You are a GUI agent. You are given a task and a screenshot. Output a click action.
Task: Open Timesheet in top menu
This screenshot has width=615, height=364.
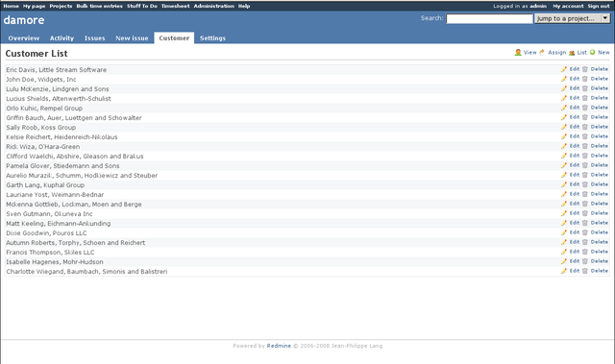(x=175, y=6)
